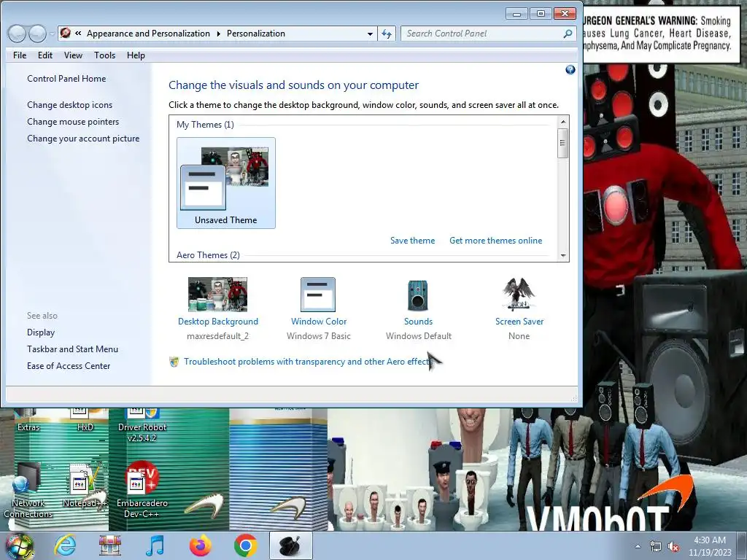Click the Driver Robot v2.5.4.2 desktop label
This screenshot has width=747, height=560.
[x=142, y=432]
